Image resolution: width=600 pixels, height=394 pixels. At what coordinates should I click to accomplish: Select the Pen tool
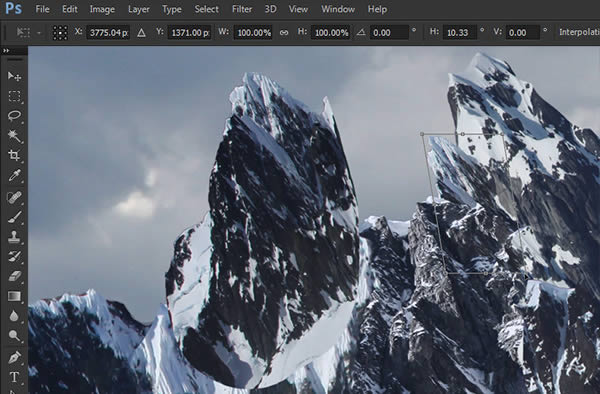(x=14, y=358)
